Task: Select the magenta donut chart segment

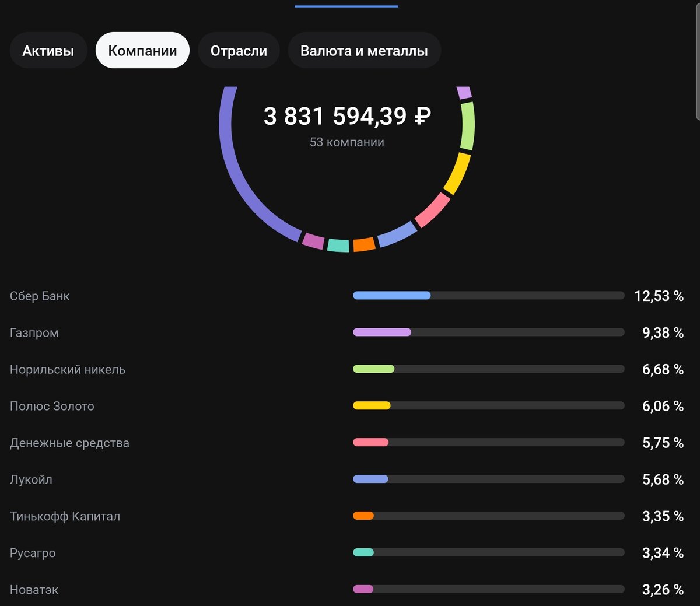Action: 313,240
